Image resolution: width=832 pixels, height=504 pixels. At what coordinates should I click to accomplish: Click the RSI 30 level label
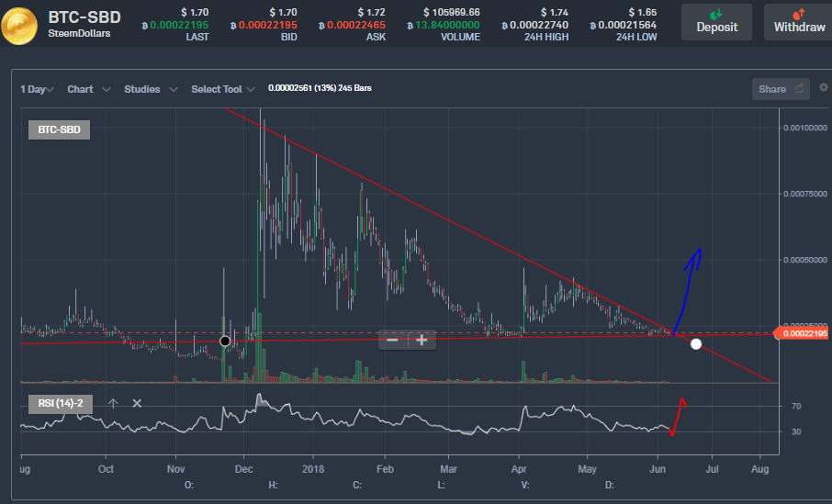coord(796,431)
